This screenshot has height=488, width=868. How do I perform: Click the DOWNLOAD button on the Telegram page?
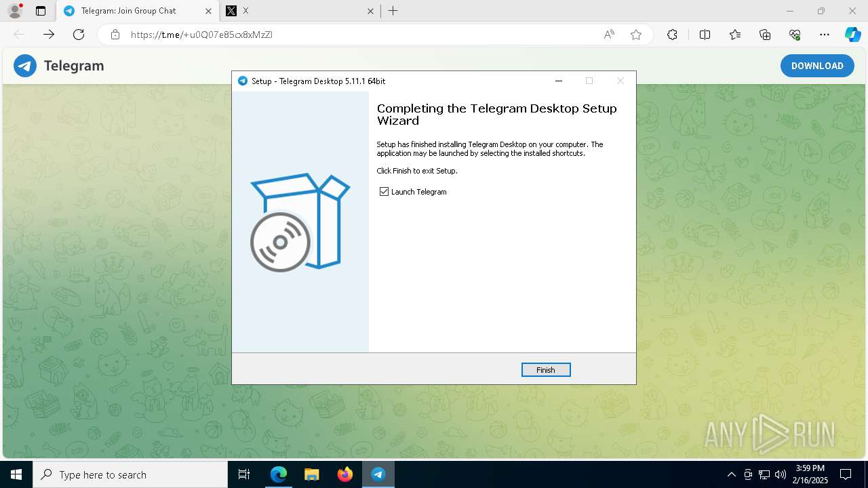(x=817, y=66)
